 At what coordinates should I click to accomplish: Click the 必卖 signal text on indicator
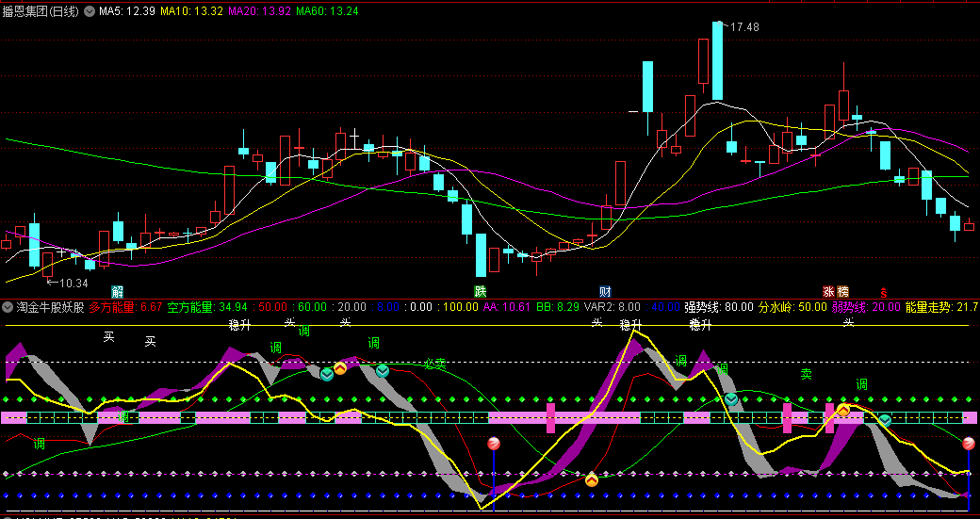(434, 364)
